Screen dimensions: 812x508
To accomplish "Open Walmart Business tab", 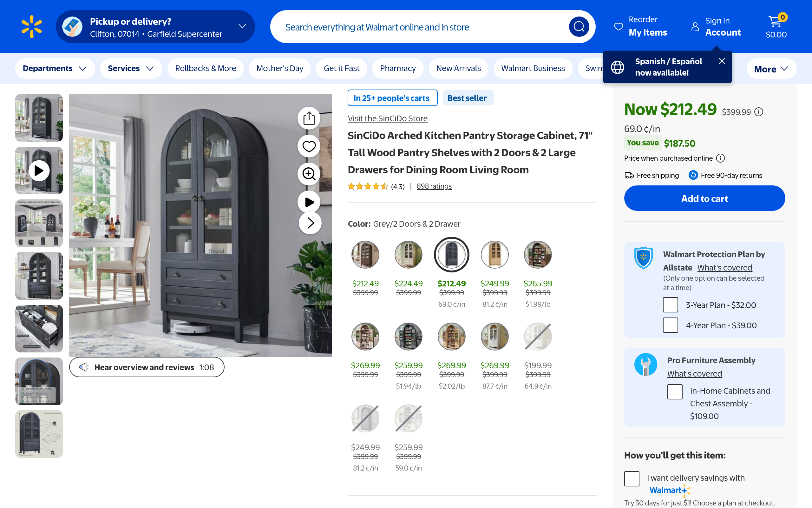I will [x=533, y=69].
